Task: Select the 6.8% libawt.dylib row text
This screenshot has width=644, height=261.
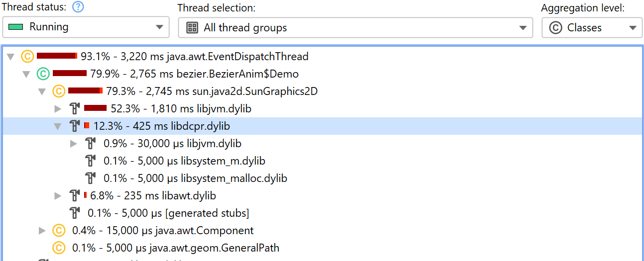Action: 153,196
